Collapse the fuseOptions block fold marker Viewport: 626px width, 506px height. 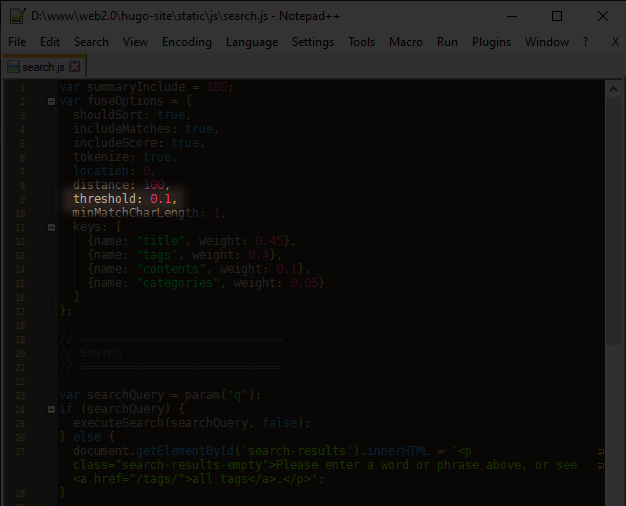pos(51,101)
